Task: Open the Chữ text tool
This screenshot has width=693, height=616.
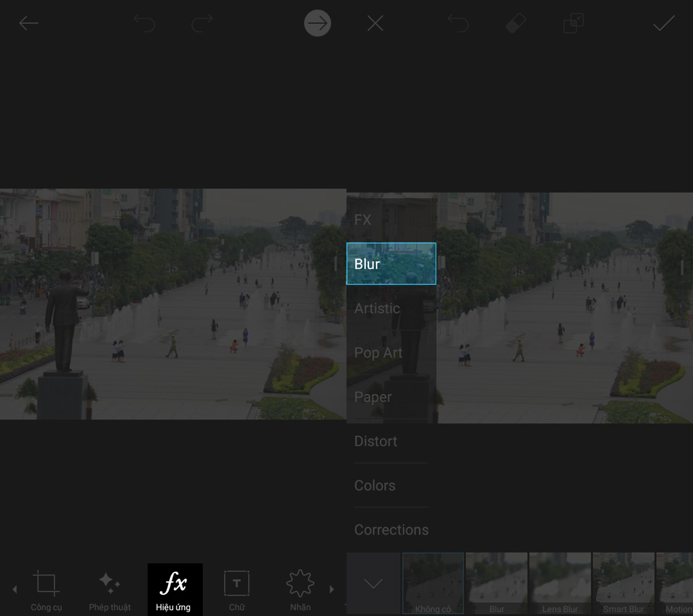Action: click(x=237, y=589)
